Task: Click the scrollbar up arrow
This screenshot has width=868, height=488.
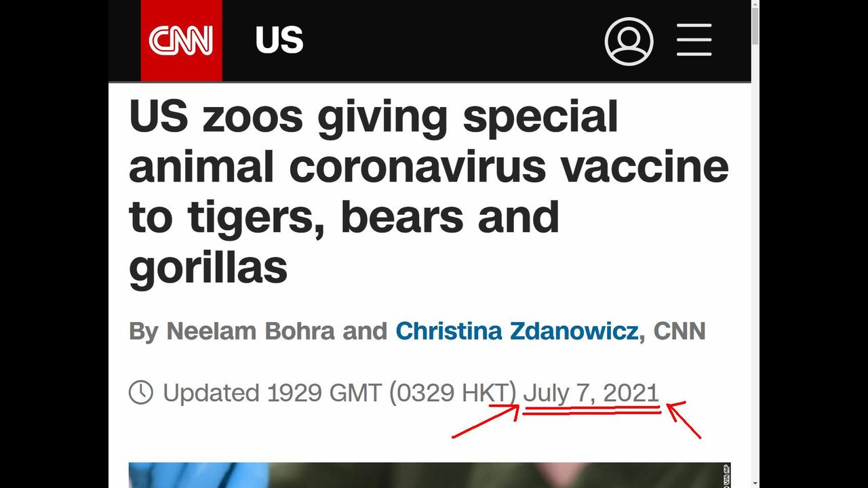Action: tap(755, 5)
